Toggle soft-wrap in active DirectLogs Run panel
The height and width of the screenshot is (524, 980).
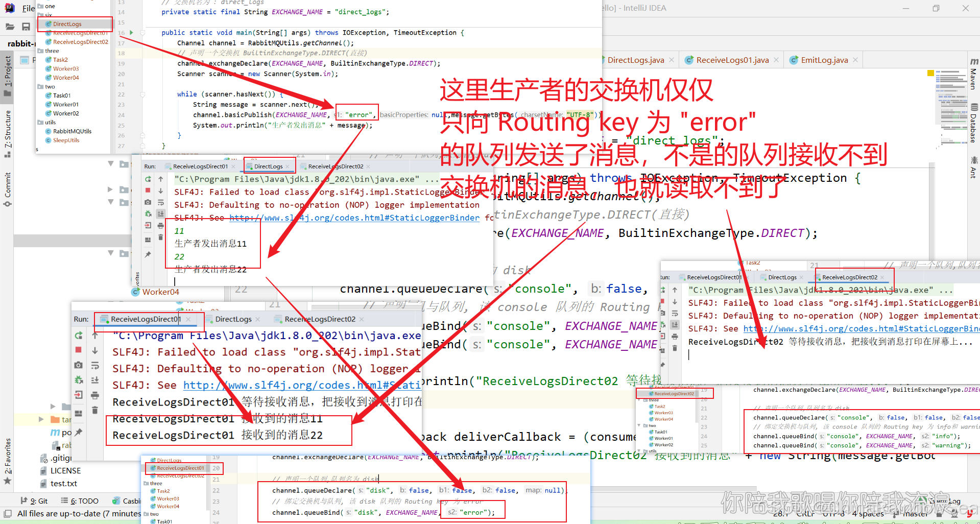coord(161,202)
